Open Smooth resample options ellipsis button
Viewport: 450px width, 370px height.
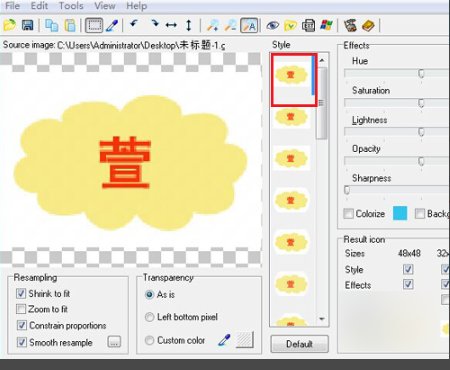tap(114, 342)
